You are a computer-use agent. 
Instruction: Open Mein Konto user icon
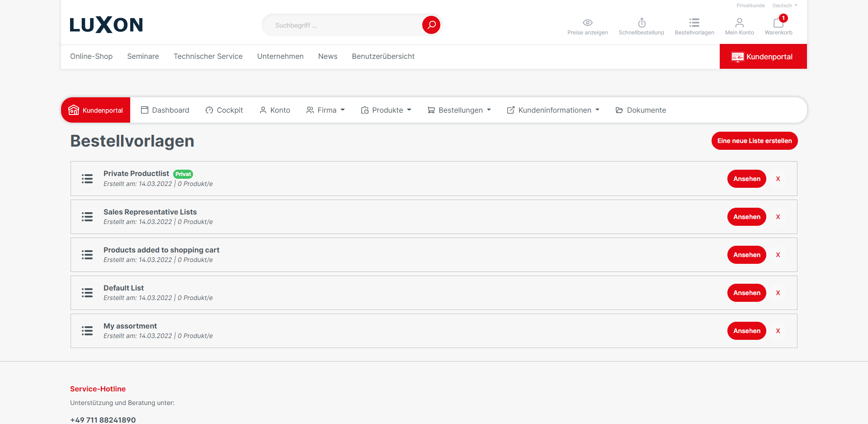tap(739, 23)
